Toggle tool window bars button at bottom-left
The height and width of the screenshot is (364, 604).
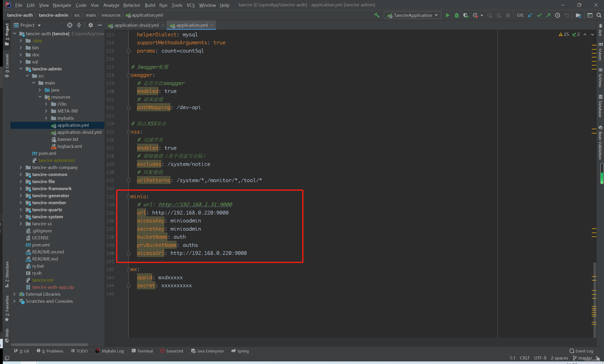7,358
